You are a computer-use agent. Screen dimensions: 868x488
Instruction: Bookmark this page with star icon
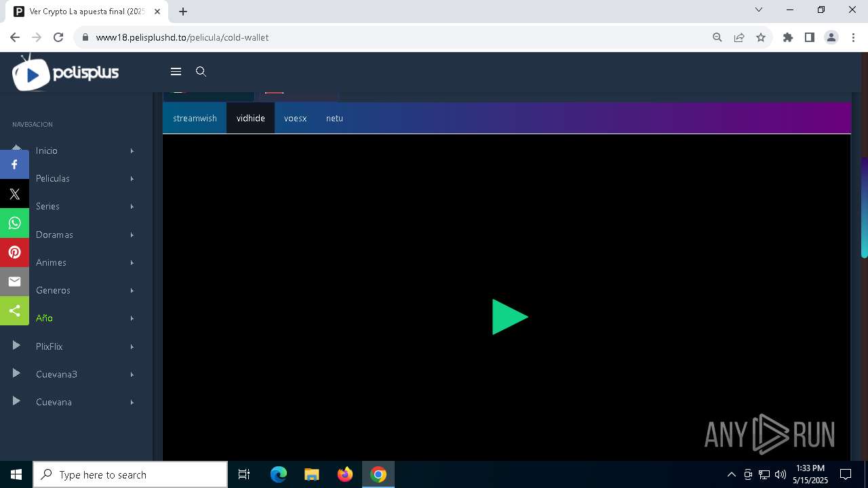click(x=761, y=37)
